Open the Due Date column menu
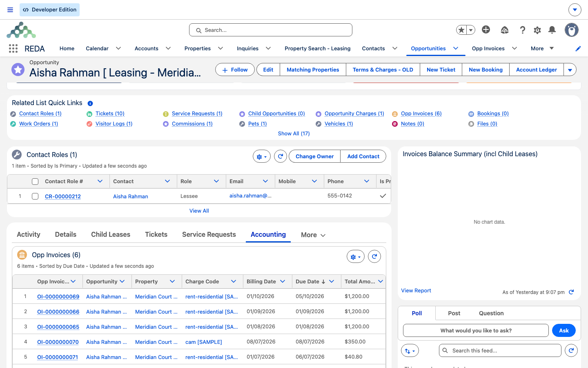This screenshot has height=368, width=588. pos(332,281)
